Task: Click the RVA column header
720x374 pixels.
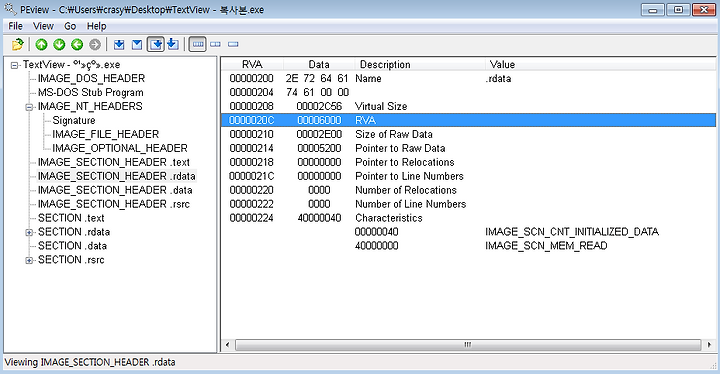Action: 252,64
